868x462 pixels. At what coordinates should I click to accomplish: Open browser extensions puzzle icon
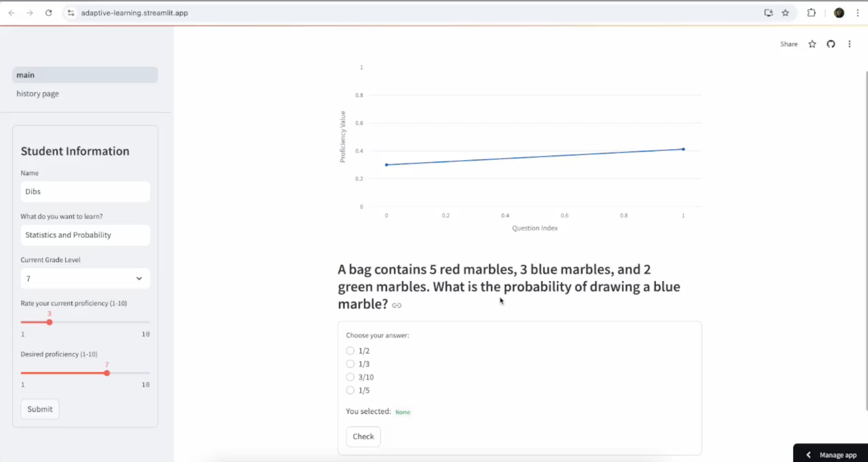811,13
